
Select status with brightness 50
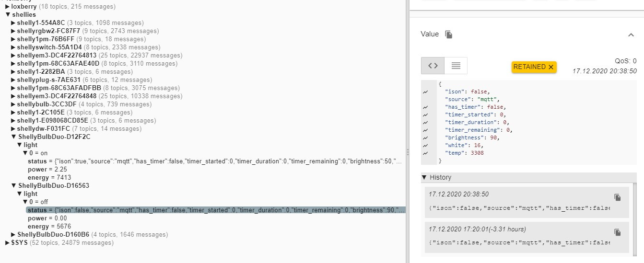(x=215, y=161)
